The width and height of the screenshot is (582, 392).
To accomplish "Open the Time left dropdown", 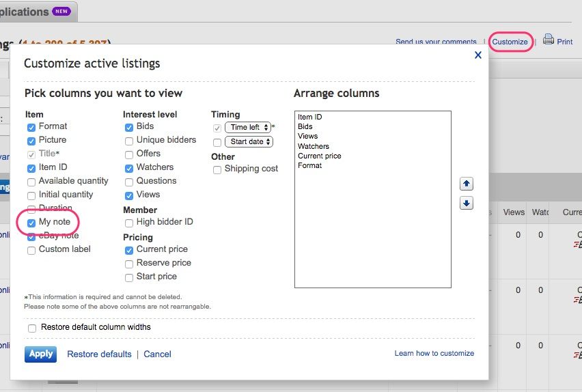I will tap(248, 128).
